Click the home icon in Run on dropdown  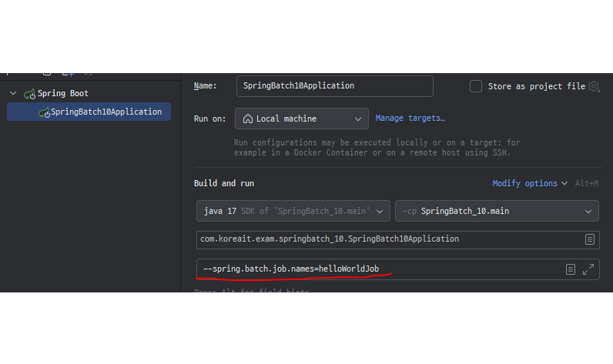(247, 119)
